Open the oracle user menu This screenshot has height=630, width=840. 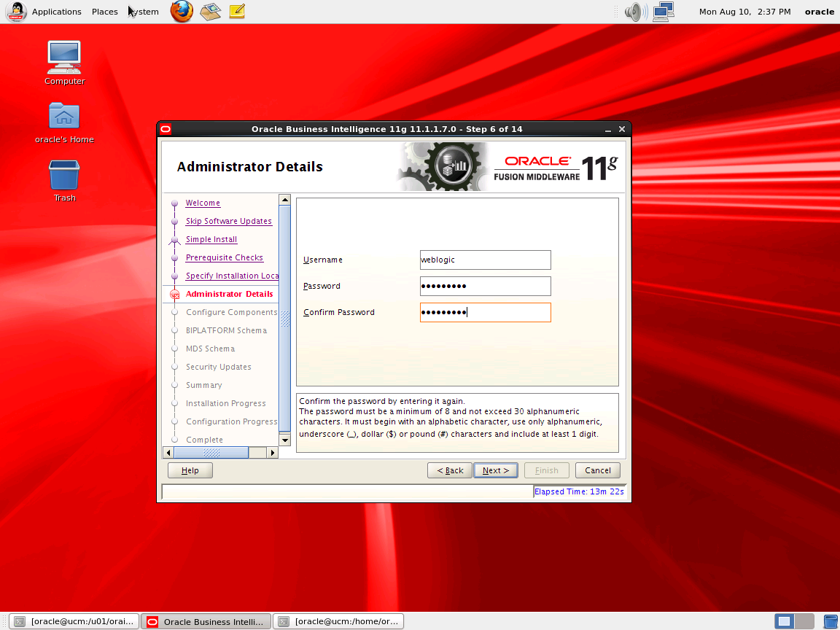[x=819, y=11]
